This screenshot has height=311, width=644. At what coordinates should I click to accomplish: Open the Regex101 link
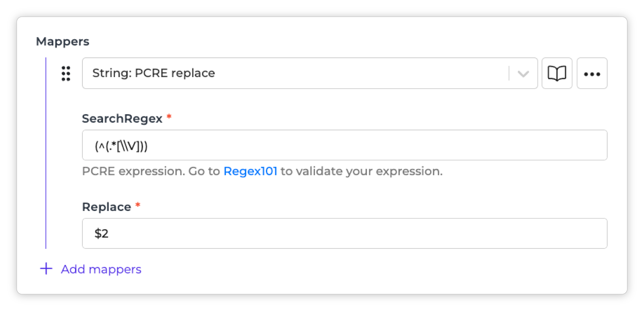coord(250,171)
